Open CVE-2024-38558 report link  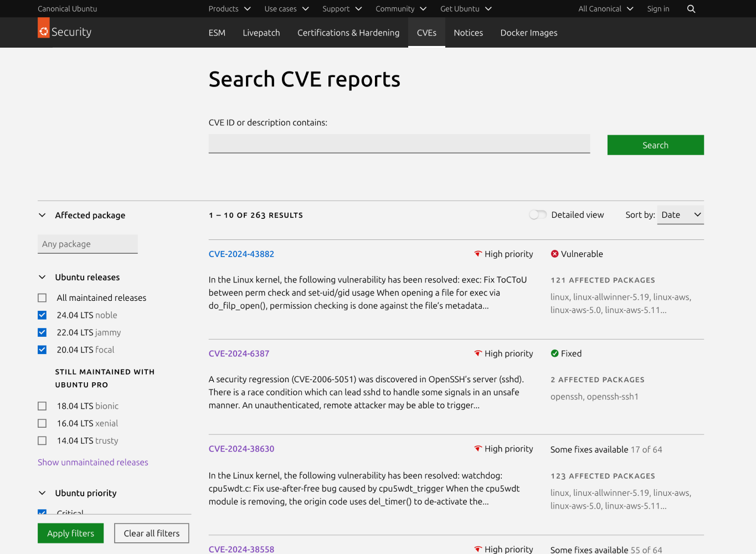(x=241, y=549)
